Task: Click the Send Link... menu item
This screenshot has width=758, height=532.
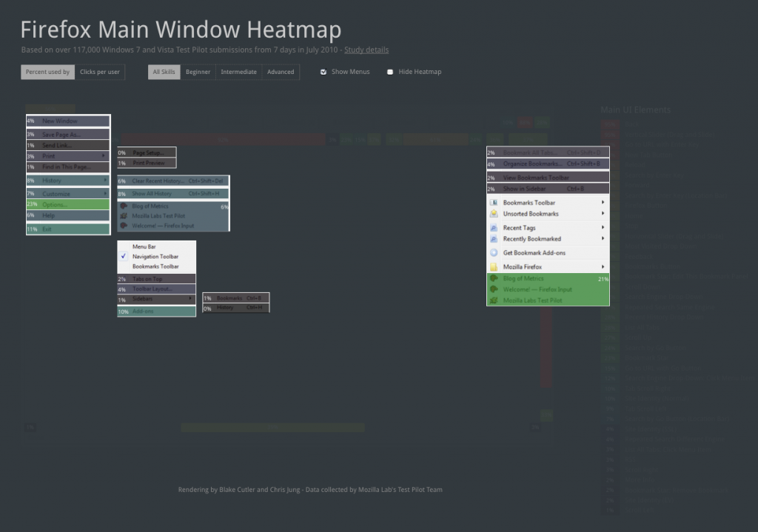Action: [x=68, y=146]
